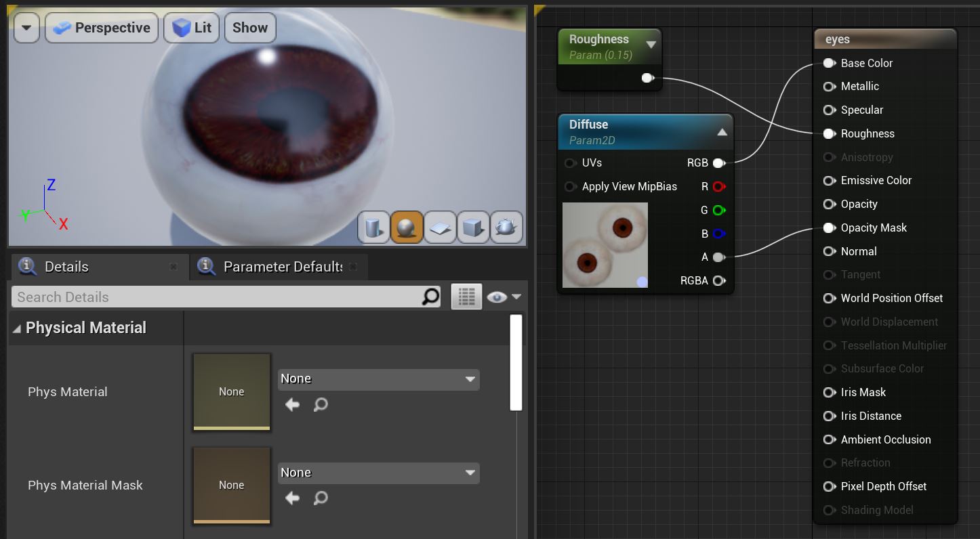Image resolution: width=980 pixels, height=539 pixels.
Task: Click the Phys Material Mask thumbnail
Action: [232, 485]
